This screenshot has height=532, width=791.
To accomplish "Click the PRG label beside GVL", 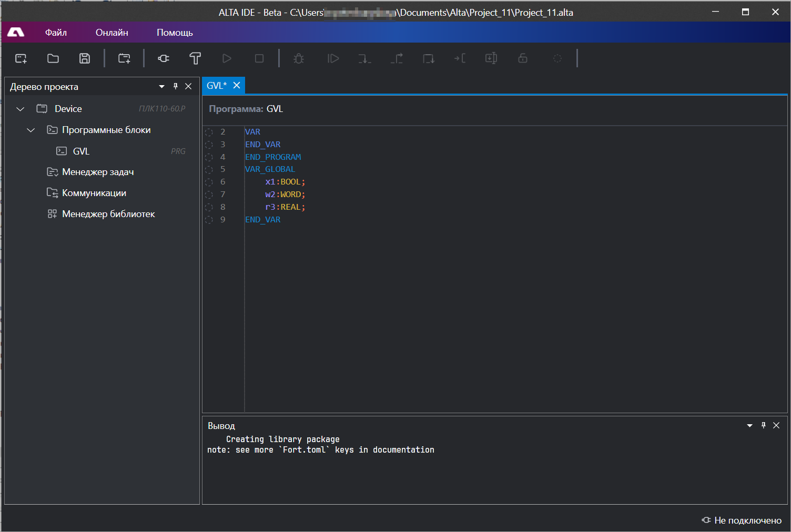I will coord(178,151).
